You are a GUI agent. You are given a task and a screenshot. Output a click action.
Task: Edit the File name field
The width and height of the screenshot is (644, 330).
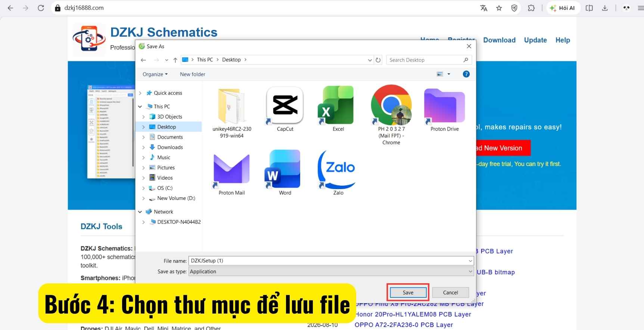[x=331, y=261]
